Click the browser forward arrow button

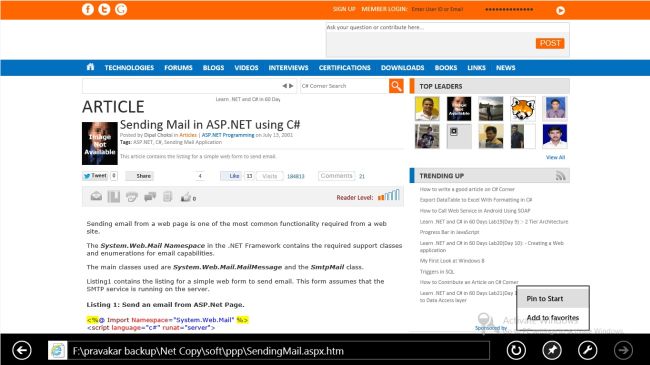click(x=623, y=350)
